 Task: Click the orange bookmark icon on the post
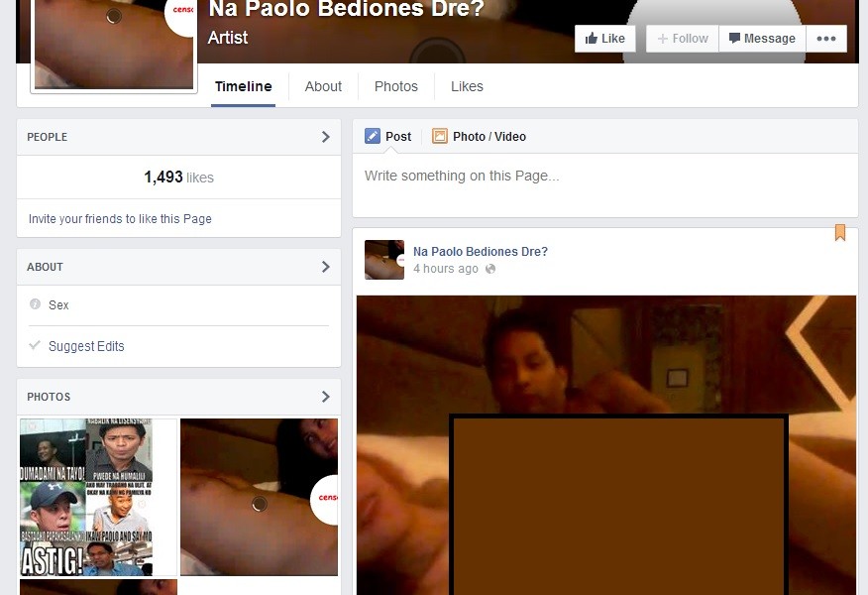839,233
